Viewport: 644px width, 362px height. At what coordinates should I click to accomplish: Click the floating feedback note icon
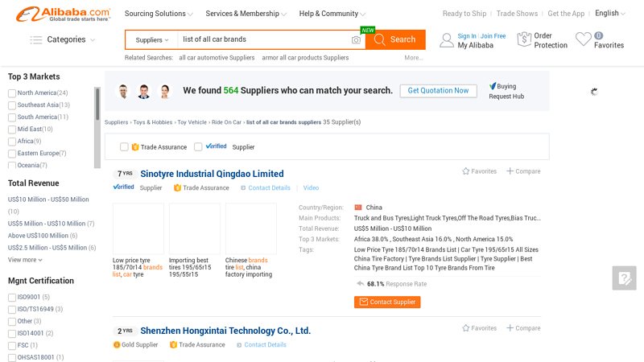[624, 278]
